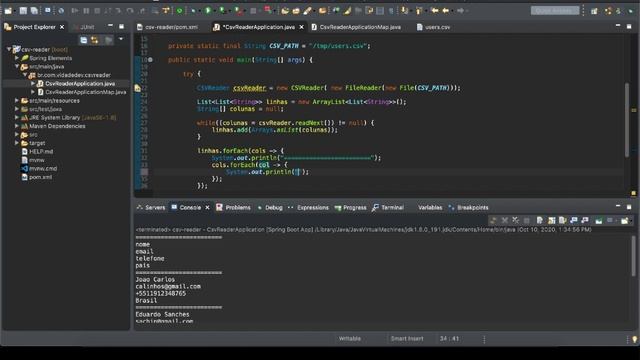
Task: Click the quick-fix marker on line 22
Action: pos(138,88)
